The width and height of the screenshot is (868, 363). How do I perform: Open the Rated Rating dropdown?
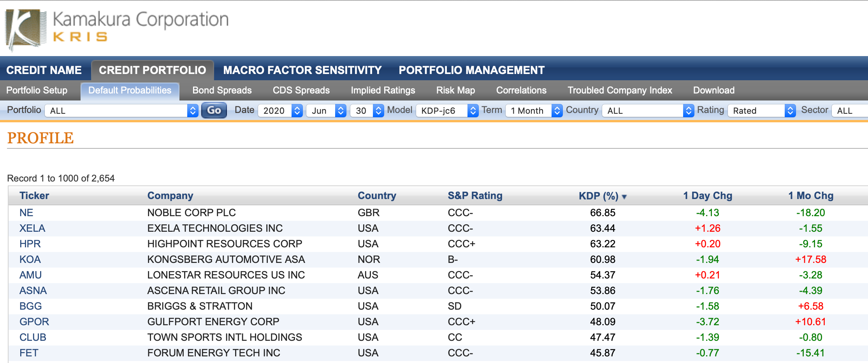tap(761, 111)
